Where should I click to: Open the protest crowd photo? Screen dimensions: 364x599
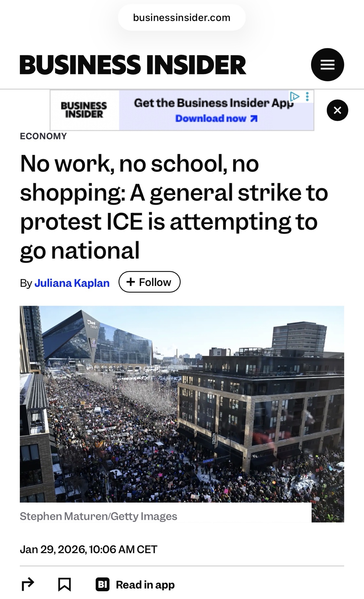point(182,404)
